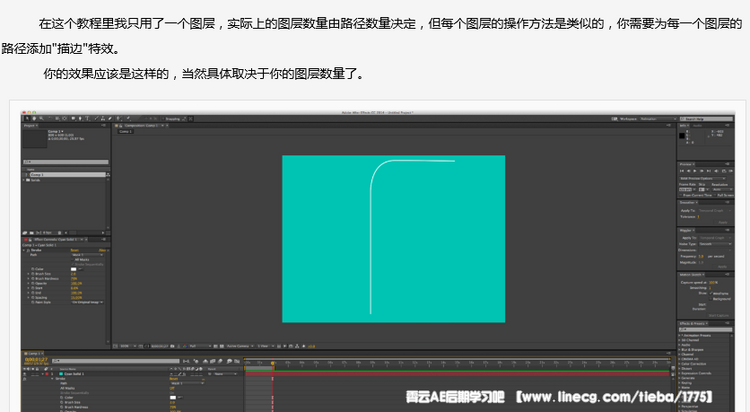Open the timeline Graph Editor icon

(x=237, y=361)
